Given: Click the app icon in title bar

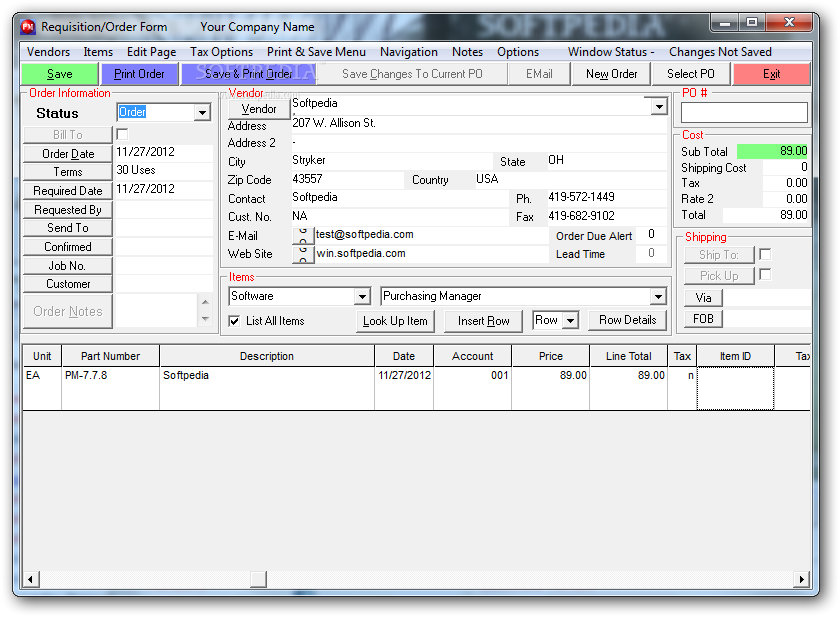Looking at the screenshot, I should point(28,27).
